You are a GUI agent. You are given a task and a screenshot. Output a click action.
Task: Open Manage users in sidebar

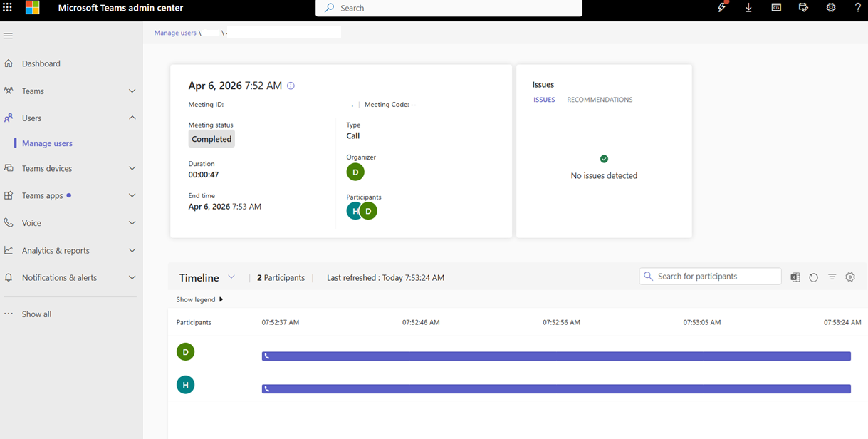point(47,143)
